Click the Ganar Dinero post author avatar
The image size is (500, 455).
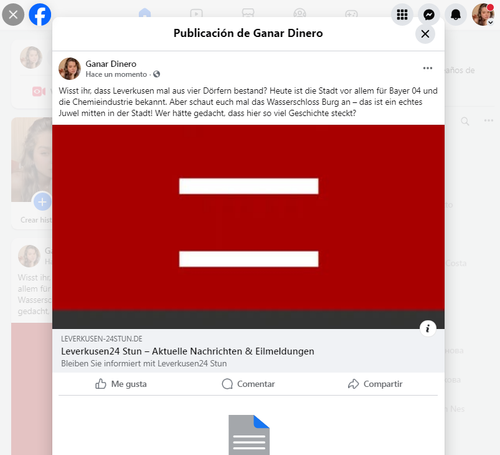point(70,68)
